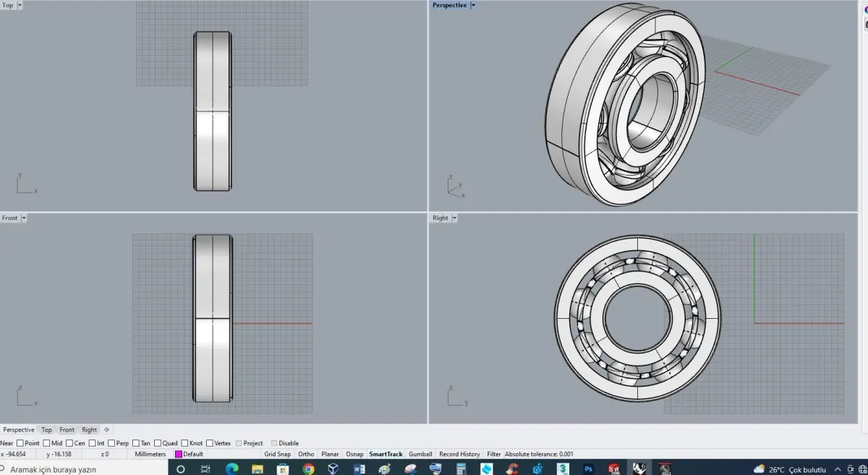
Task: Enable the Knot osnap checkbox
Action: pos(184,443)
